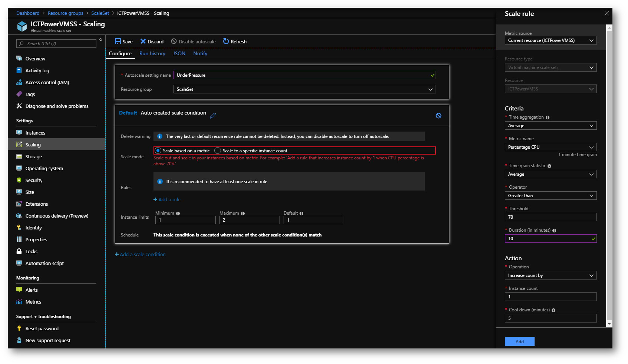This screenshot has height=364, width=628.
Task: Select the Scale based on a metric radio button
Action: pos(158,151)
